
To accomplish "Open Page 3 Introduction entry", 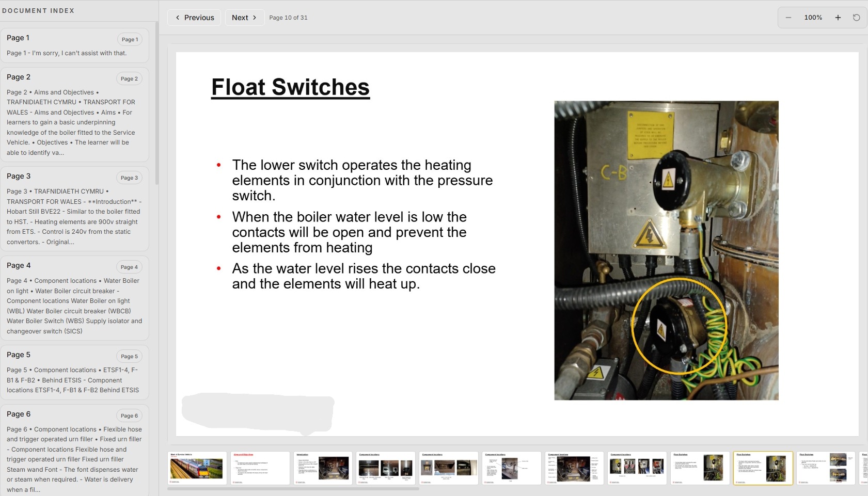I will 75,209.
